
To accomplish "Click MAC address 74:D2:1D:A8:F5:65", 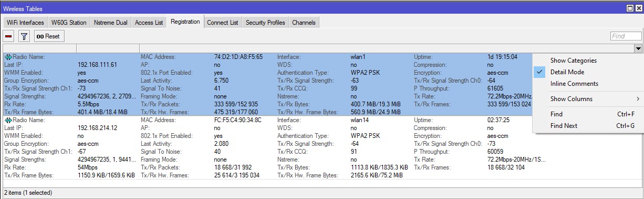I will 238,57.
